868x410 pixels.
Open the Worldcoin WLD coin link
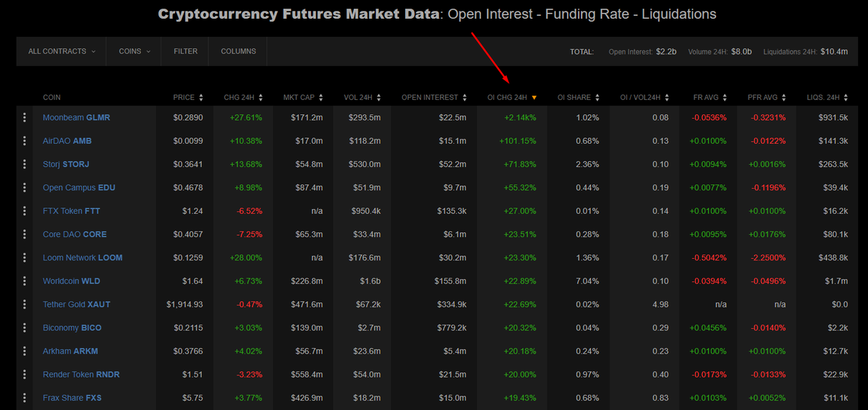point(72,281)
